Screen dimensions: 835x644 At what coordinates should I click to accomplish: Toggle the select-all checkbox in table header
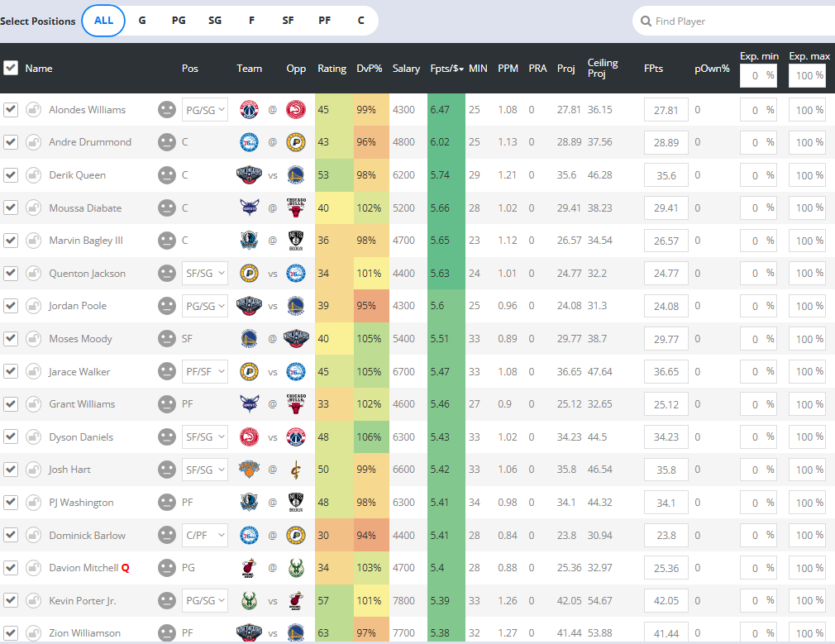11,68
